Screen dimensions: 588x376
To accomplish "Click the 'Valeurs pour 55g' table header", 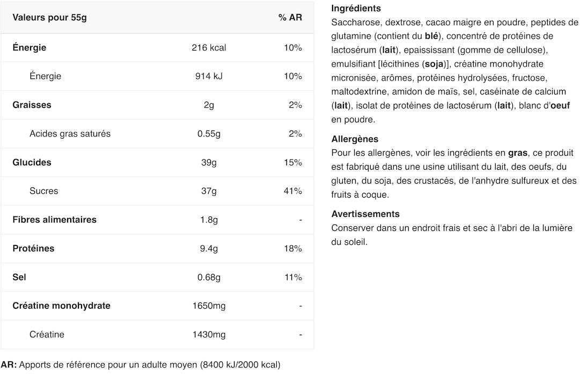I will point(49,18).
